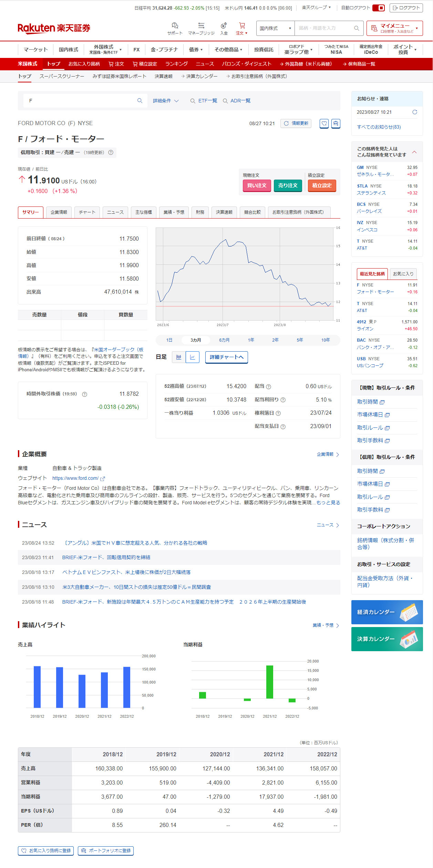Switch chart to line graph icon view

193,357
